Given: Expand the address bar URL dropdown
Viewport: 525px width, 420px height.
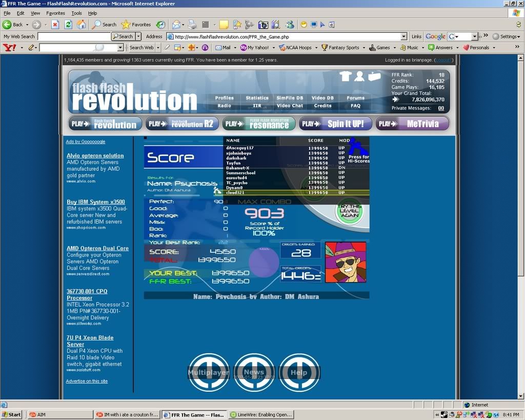Looking at the screenshot, I should (x=403, y=36).
